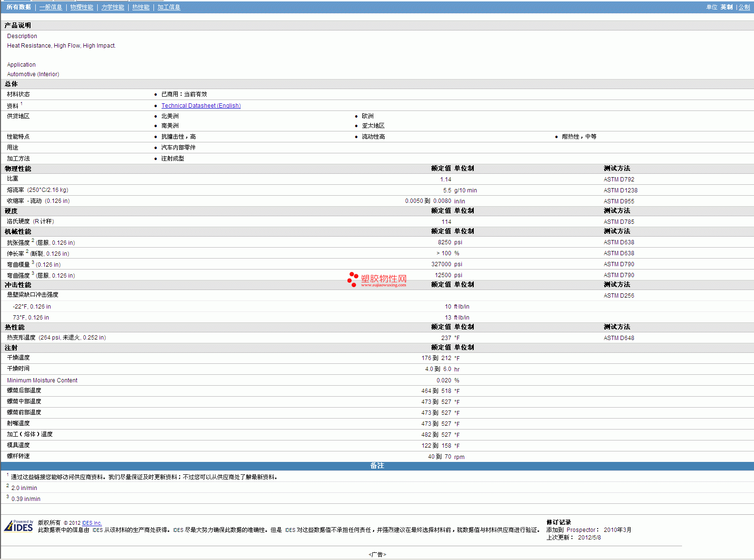
Task: Click the 收缩率 - 流动 row label
Action: [38, 201]
